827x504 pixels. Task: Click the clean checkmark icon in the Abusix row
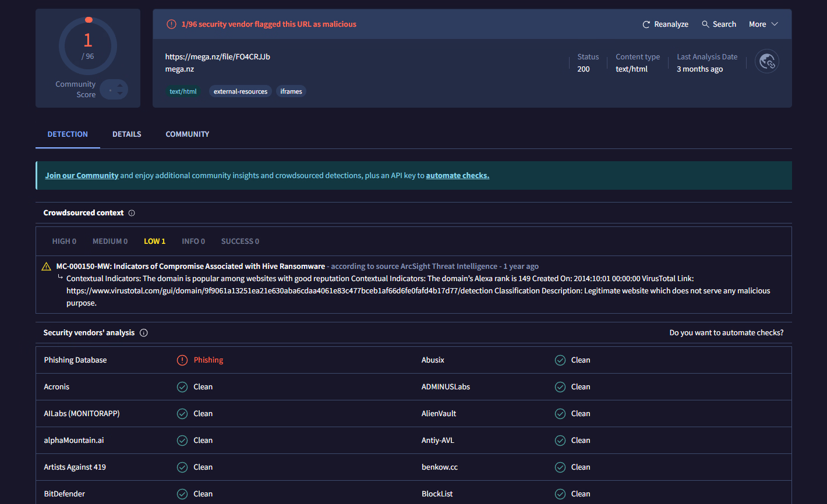coord(560,360)
